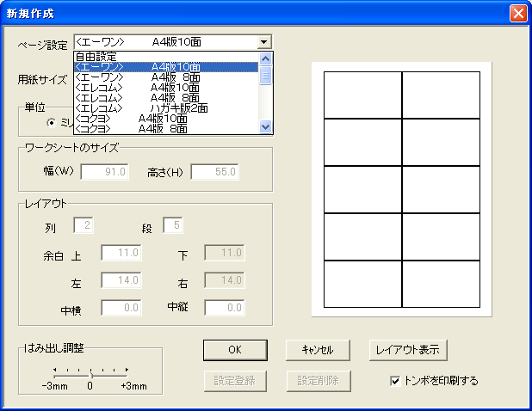532x411 pixels.
Task: Click the dropdown list scrollbar thumb
Action: pos(265,76)
